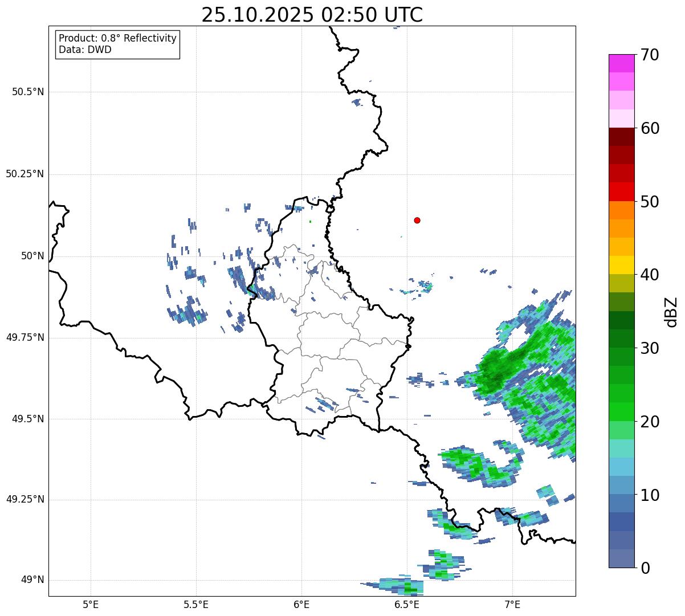The width and height of the screenshot is (685, 616).
Task: Click the 6°E longitude label
Action: 301,604
